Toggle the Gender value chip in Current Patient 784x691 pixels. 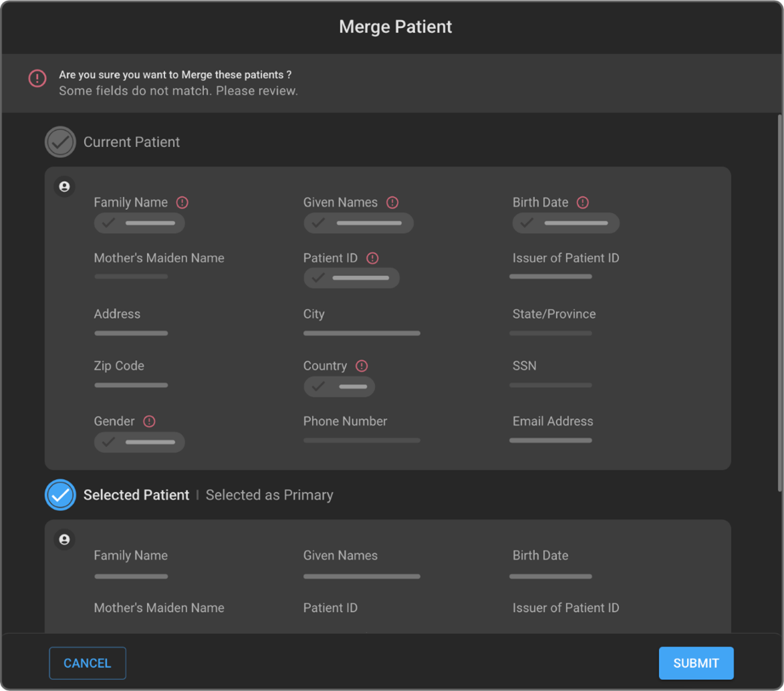(x=139, y=442)
